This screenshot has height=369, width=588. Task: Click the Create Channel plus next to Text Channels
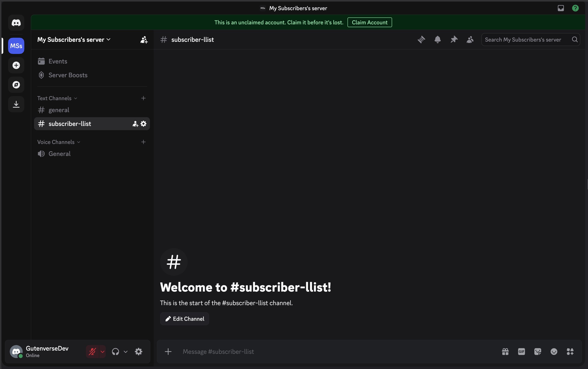point(143,98)
